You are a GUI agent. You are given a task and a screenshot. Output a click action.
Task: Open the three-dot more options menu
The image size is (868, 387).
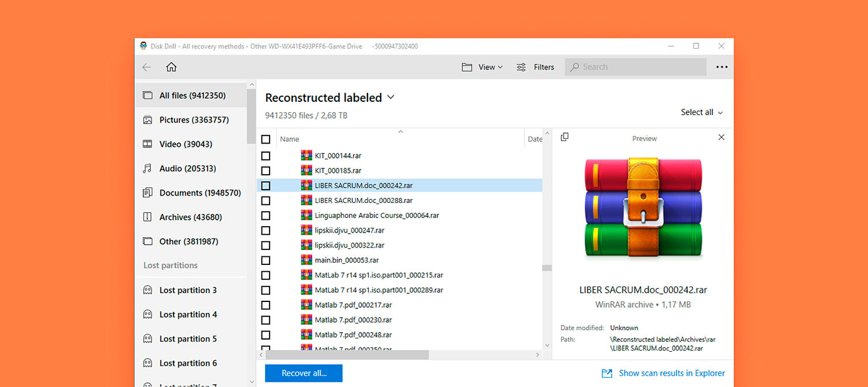722,67
